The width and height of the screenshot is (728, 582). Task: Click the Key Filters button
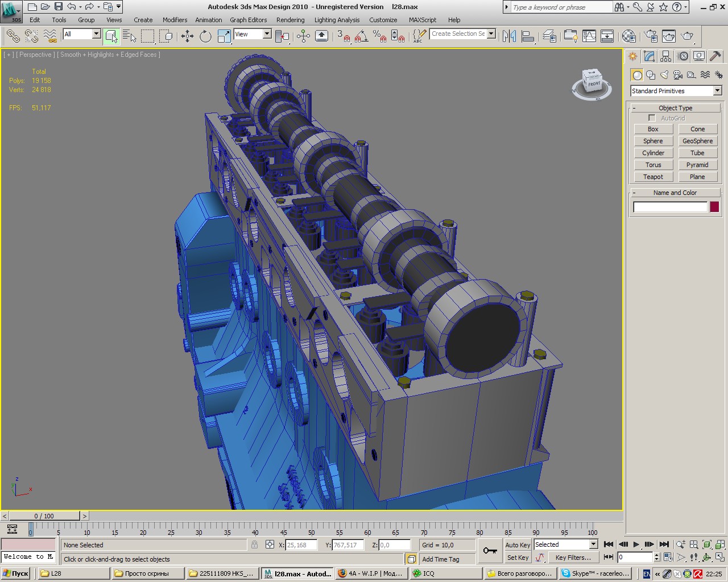[x=573, y=558]
